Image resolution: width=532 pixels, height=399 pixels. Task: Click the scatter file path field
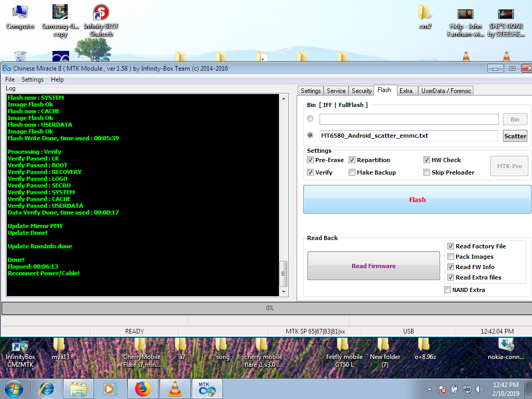point(409,136)
